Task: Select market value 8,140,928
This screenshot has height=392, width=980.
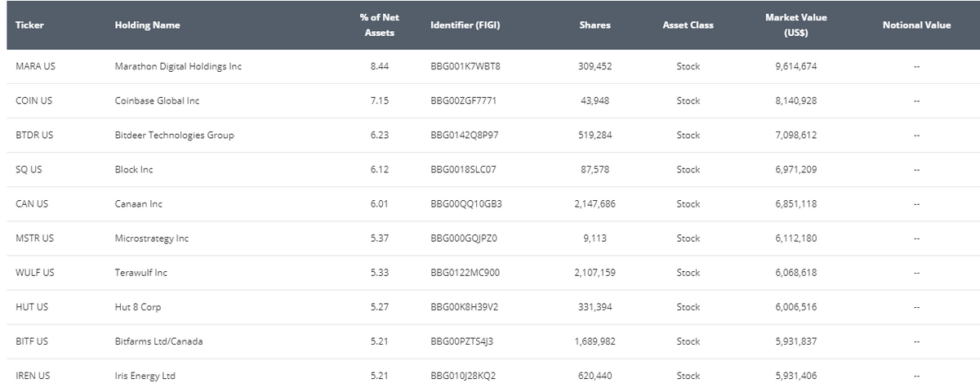Action: (795, 101)
